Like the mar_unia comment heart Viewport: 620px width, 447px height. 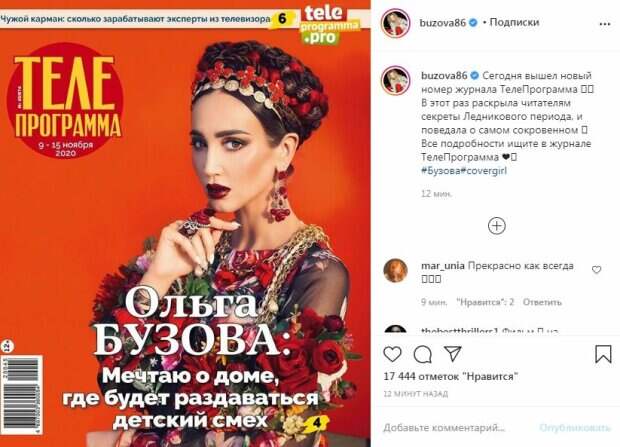[596, 270]
